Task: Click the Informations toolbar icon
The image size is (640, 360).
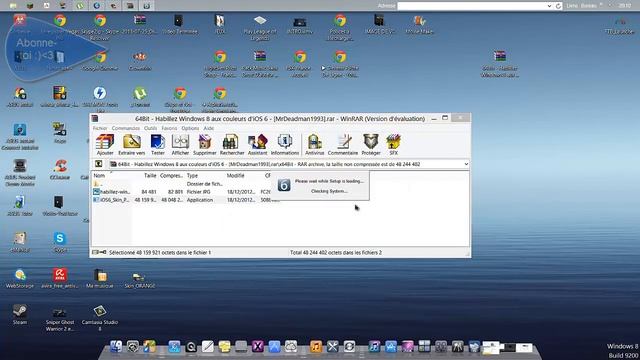Action: pyautogui.click(x=284, y=145)
